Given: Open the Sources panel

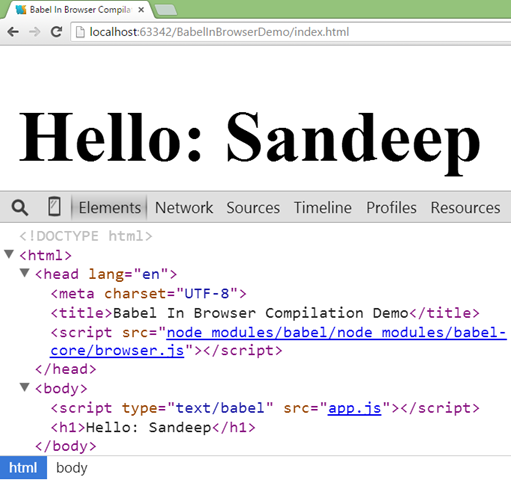Looking at the screenshot, I should coord(253,208).
